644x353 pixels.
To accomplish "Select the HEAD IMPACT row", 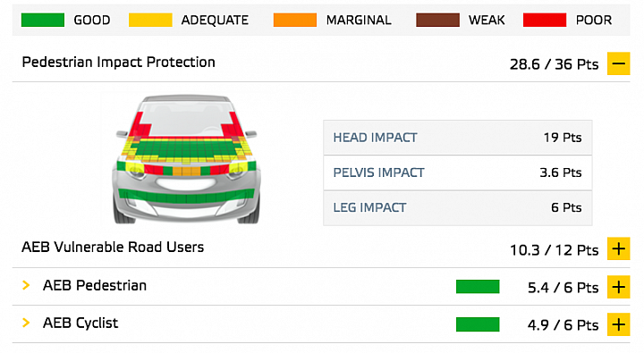I will [x=458, y=138].
